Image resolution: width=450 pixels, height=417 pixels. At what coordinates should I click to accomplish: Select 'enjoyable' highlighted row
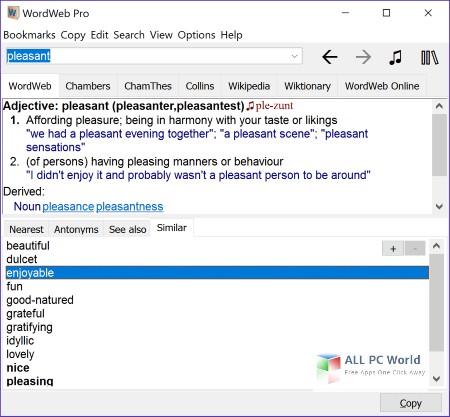pos(217,273)
